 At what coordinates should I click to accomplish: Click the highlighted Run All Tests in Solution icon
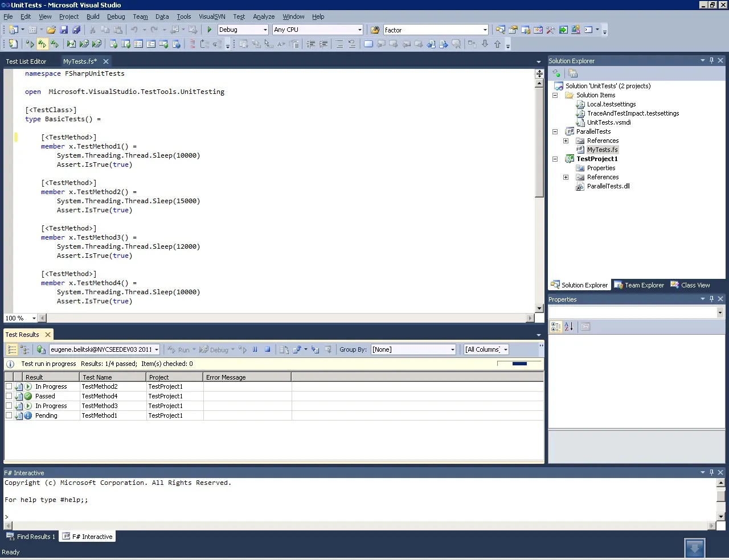pos(42,44)
